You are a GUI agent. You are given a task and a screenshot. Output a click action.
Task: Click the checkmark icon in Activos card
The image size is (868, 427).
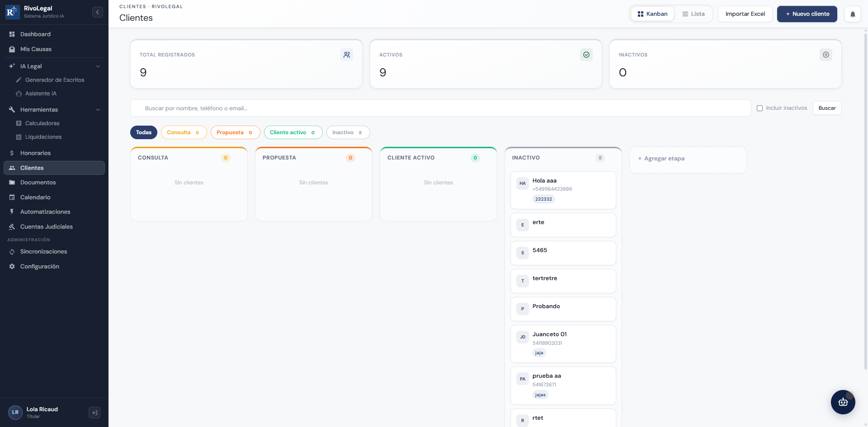586,55
